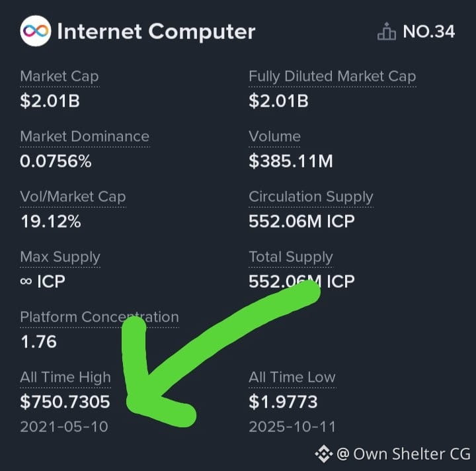Select the NO.34 rank text
This screenshot has width=476, height=471.
tap(428, 31)
